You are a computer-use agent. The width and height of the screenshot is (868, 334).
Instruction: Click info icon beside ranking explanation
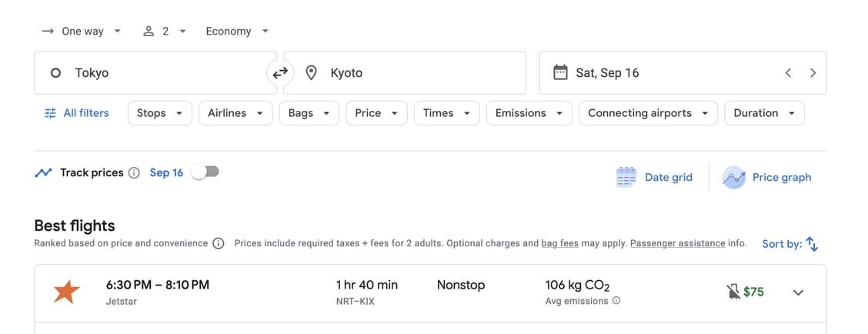(218, 244)
